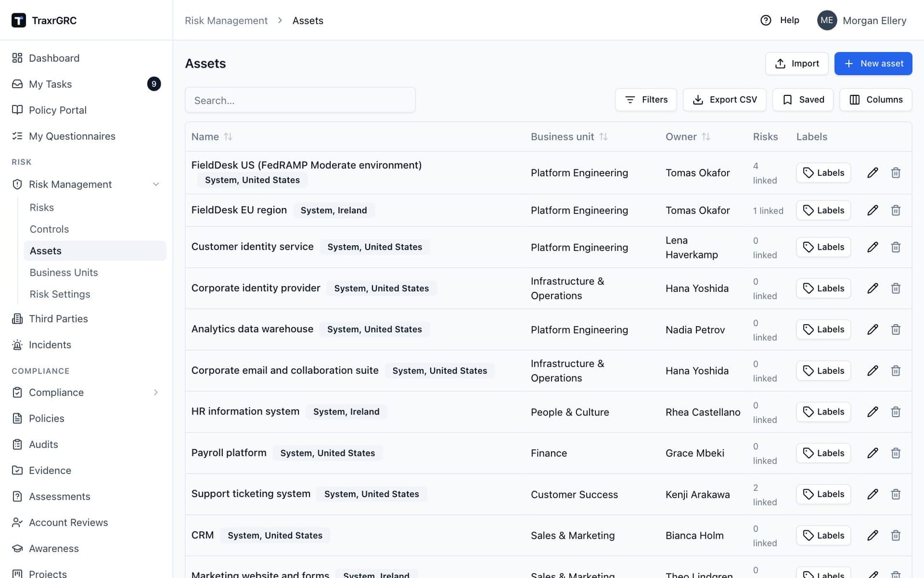Open Saved views
This screenshot has width=924, height=578.
click(x=803, y=99)
